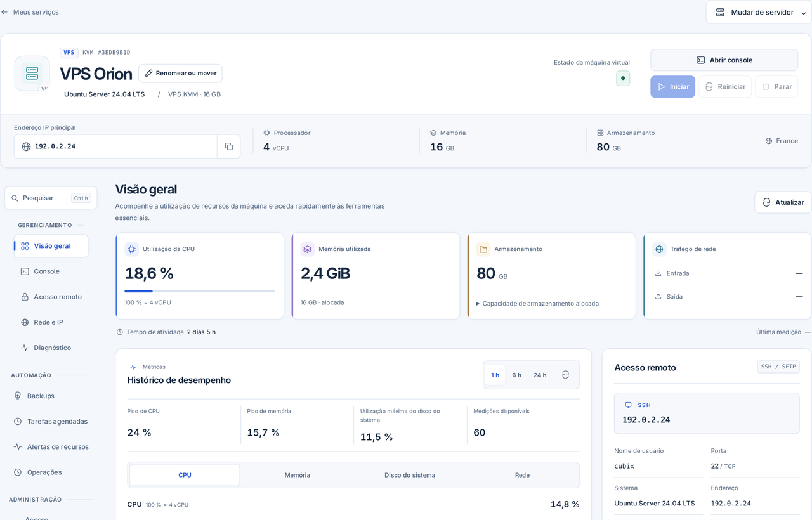Click the Abrir console button

coord(724,60)
